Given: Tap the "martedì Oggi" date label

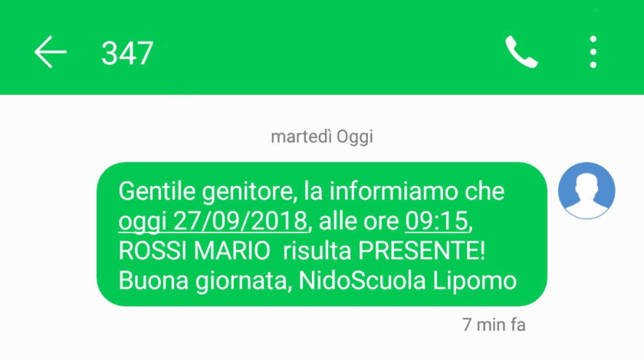Looking at the screenshot, I should 322,136.
